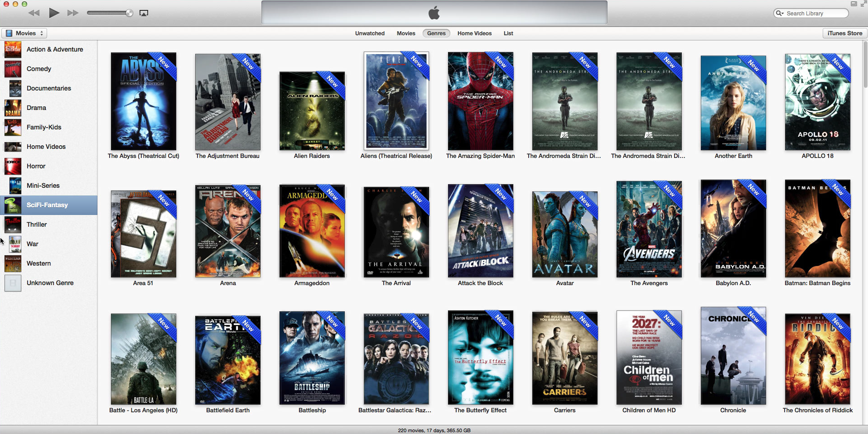The height and width of the screenshot is (434, 868).
Task: Switch to the Home Videos tab
Action: (x=474, y=33)
